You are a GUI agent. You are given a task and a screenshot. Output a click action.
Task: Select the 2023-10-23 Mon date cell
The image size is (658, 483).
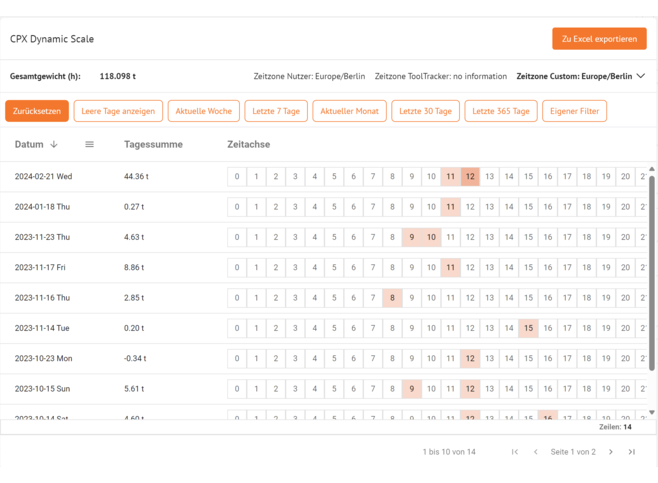coord(43,358)
